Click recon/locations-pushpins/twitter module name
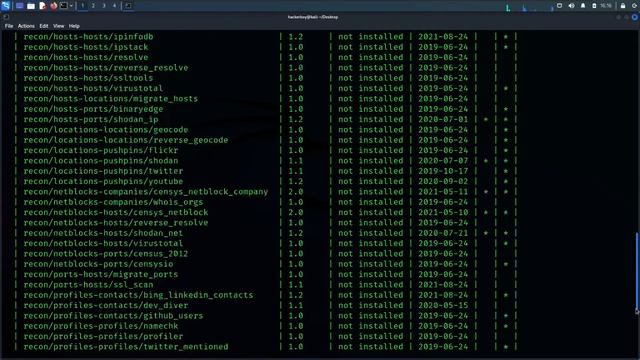 pos(103,171)
